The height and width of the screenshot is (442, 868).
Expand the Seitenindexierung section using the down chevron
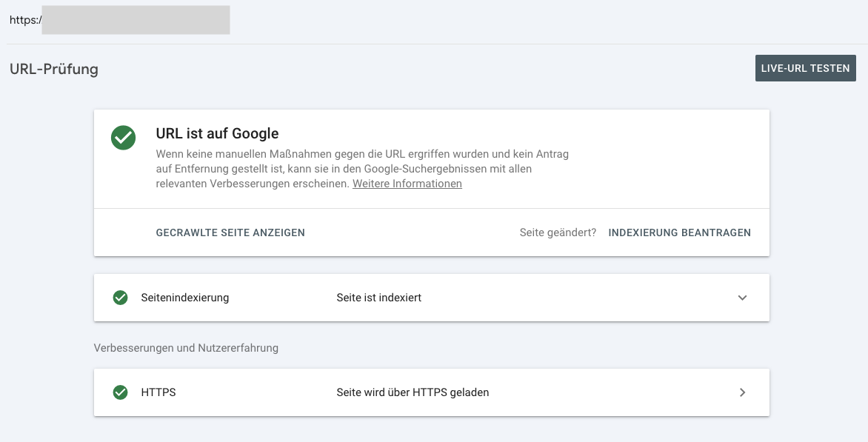click(x=742, y=298)
